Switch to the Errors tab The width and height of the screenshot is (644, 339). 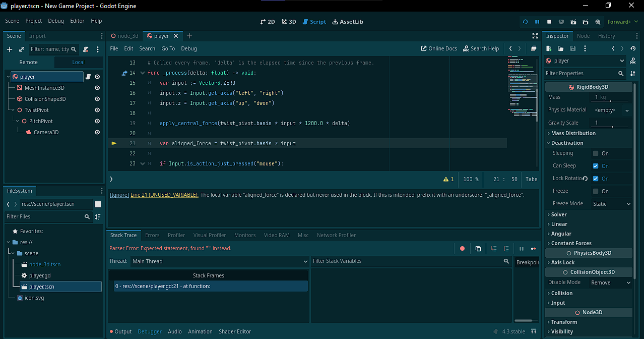(x=152, y=235)
